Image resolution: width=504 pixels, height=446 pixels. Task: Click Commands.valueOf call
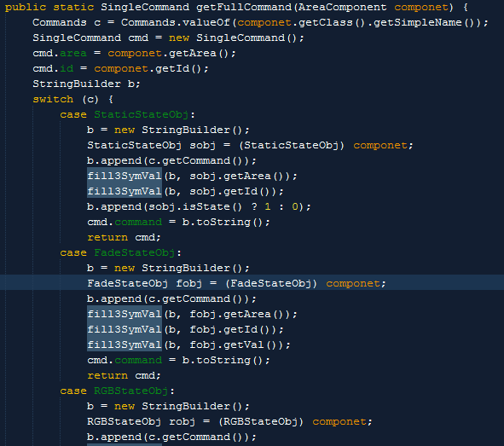pyautogui.click(x=176, y=22)
